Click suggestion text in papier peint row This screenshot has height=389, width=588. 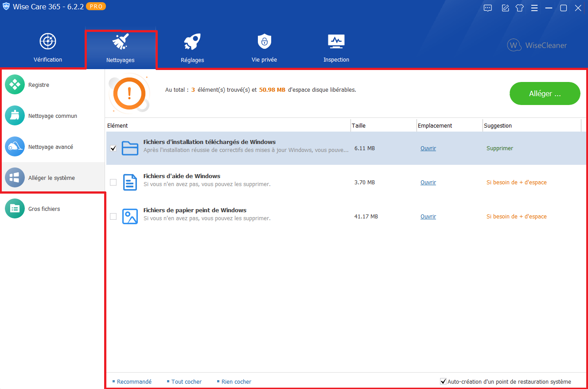point(517,217)
